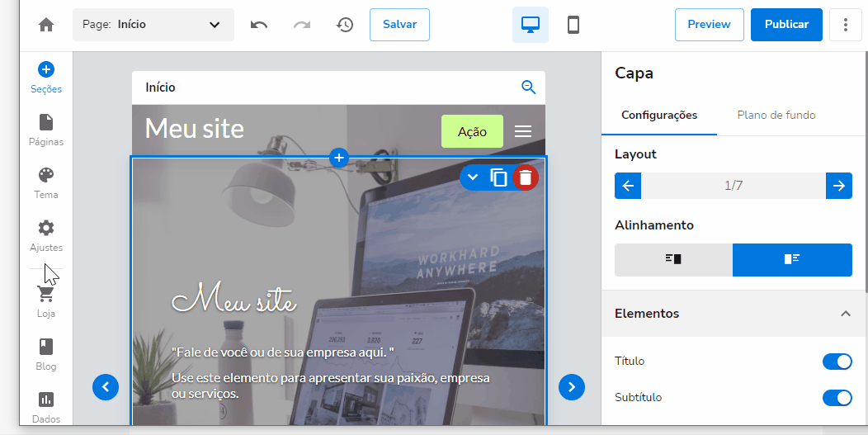This screenshot has width=868, height=435.
Task: Go to the home dashboard icon
Action: [x=46, y=25]
